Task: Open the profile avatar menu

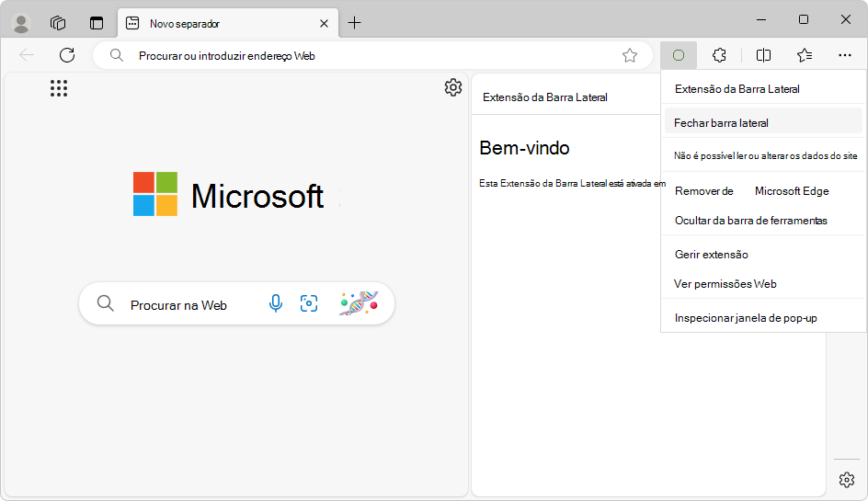Action: tap(21, 23)
